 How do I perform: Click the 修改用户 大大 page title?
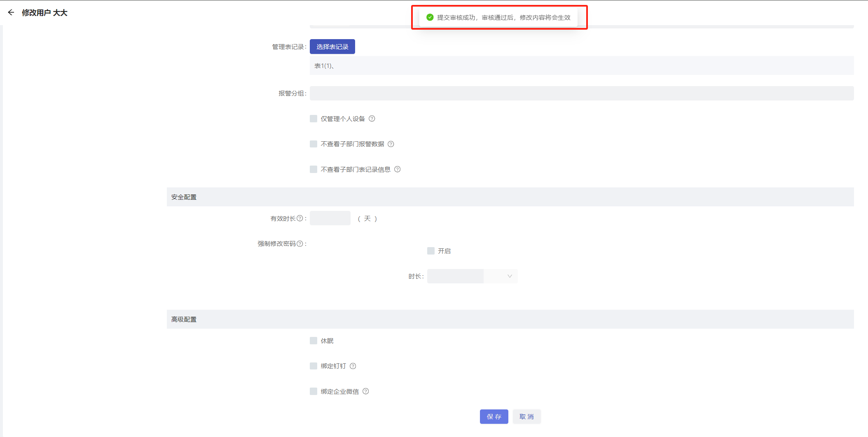[44, 13]
